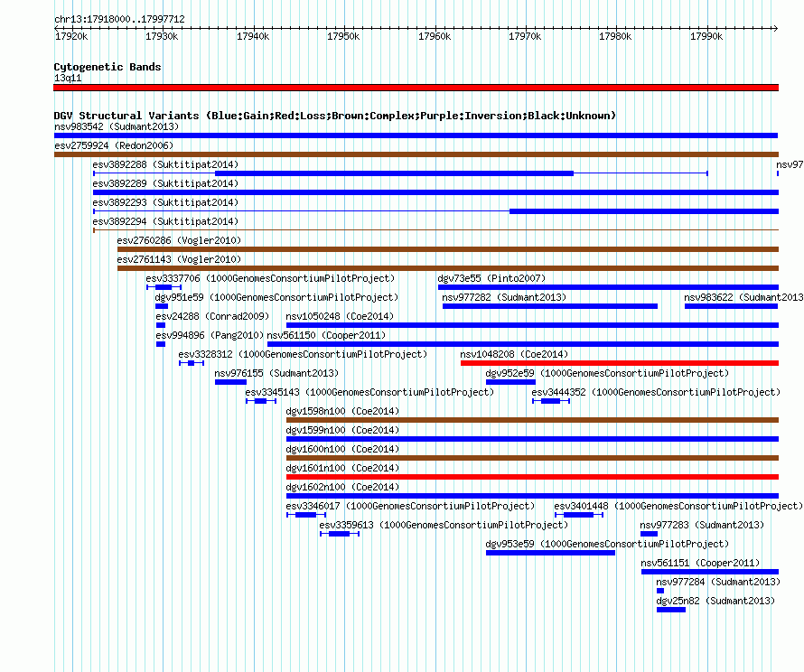Screen dimensions: 804x672
Task: Click the 17940k ruler tick label
Action: [253, 36]
